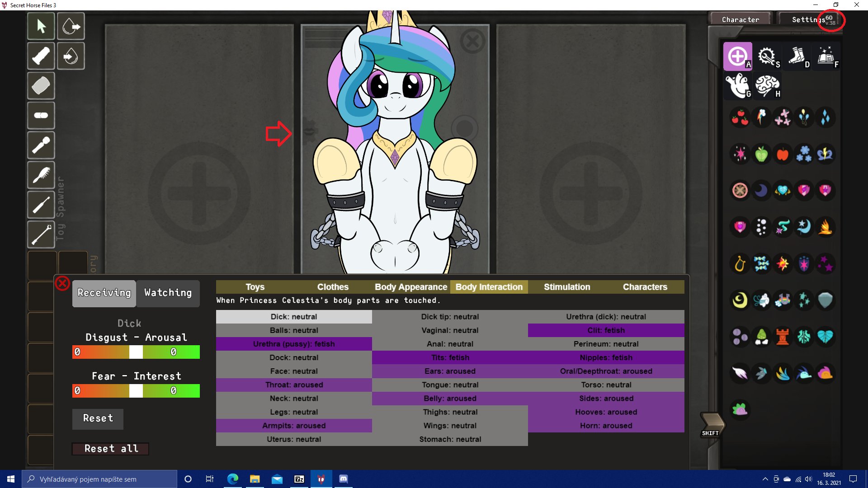The height and width of the screenshot is (488, 868).
Task: Open 7-Zip from the taskbar
Action: click(x=299, y=479)
